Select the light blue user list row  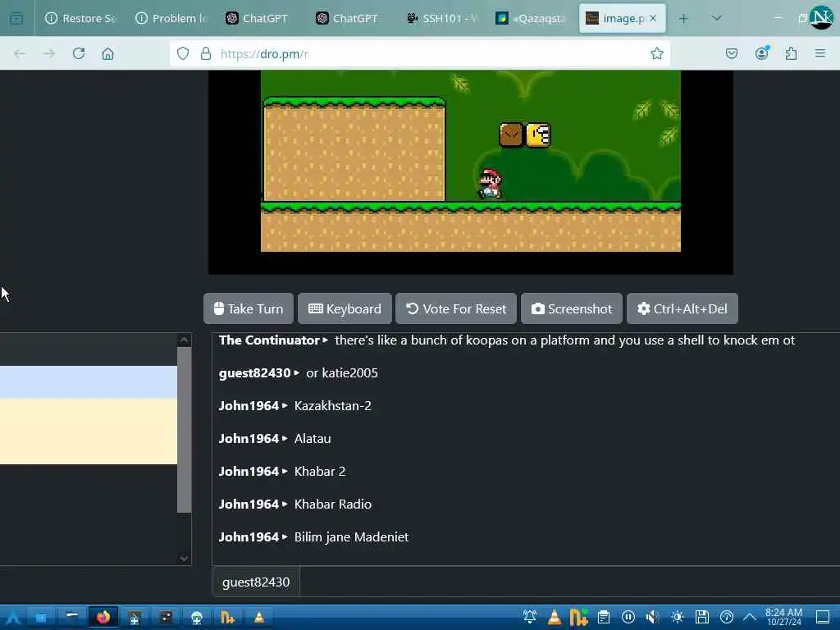coord(89,382)
